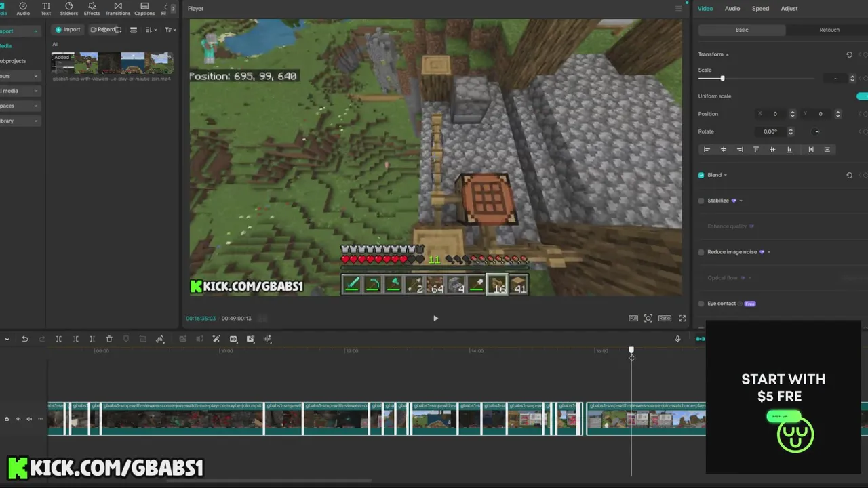Screen dimensions: 868x488
Task: Enable the Stabilize checkbox
Action: click(x=701, y=201)
